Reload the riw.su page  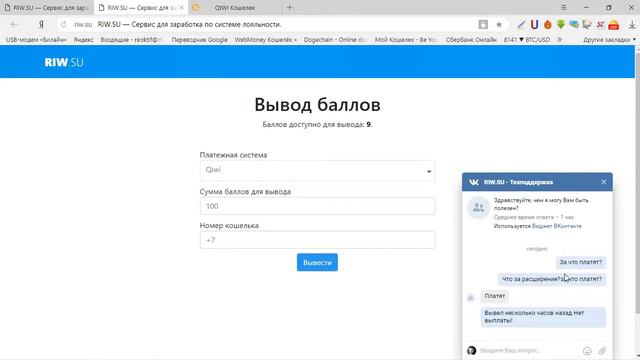[x=64, y=24]
